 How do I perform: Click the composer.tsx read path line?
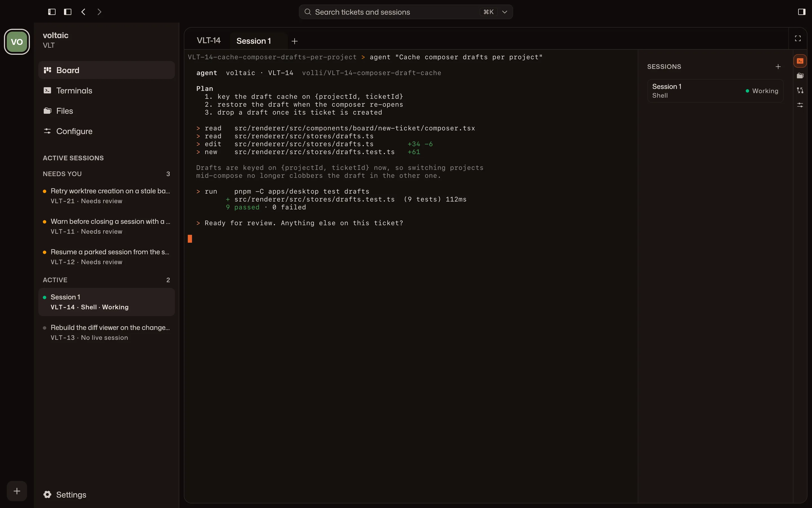336,128
